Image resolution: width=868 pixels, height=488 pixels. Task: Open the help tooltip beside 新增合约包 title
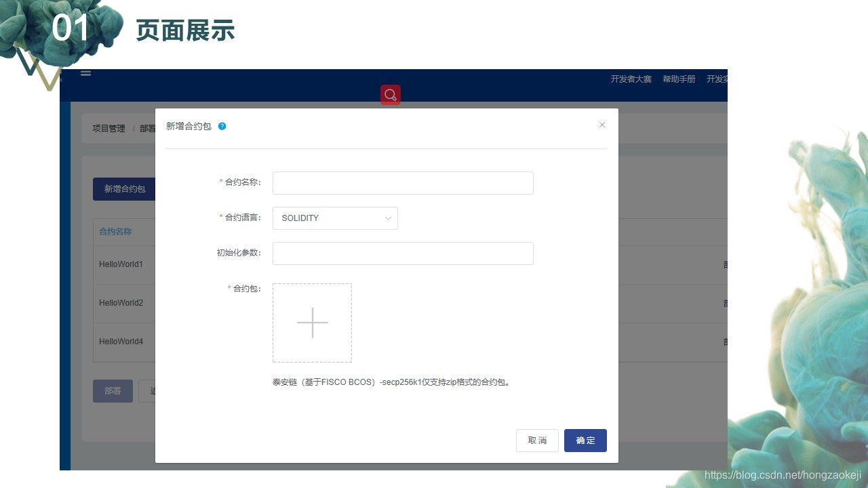click(222, 126)
